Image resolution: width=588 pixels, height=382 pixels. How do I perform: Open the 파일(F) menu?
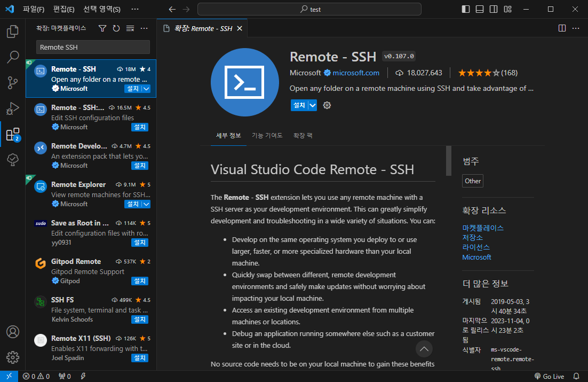(34, 10)
